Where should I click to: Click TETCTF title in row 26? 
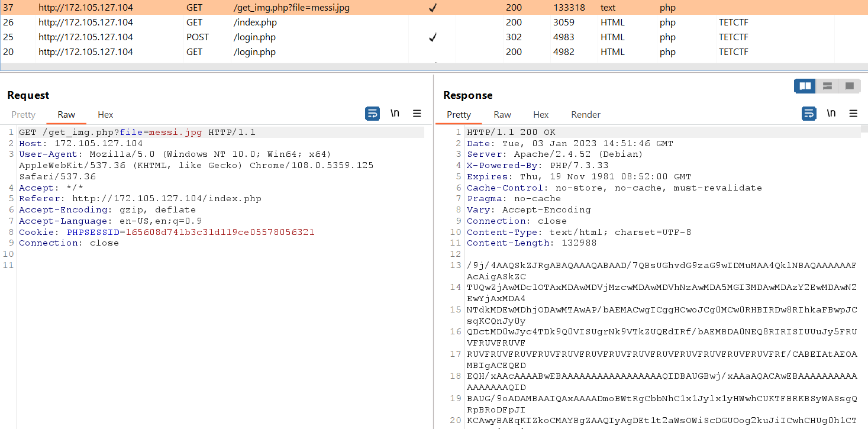click(734, 22)
